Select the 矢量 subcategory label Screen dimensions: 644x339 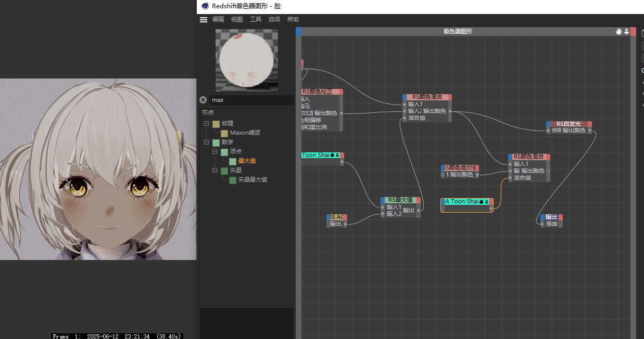coord(236,171)
